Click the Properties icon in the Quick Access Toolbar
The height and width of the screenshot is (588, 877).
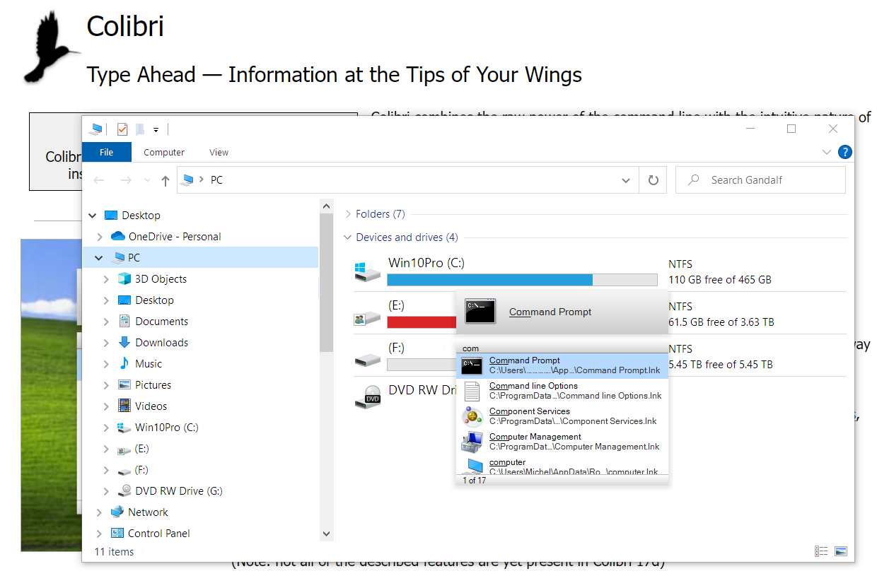[121, 129]
